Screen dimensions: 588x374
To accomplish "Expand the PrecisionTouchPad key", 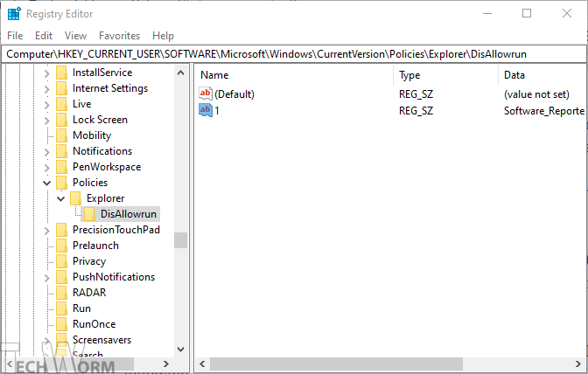I will [x=47, y=231].
